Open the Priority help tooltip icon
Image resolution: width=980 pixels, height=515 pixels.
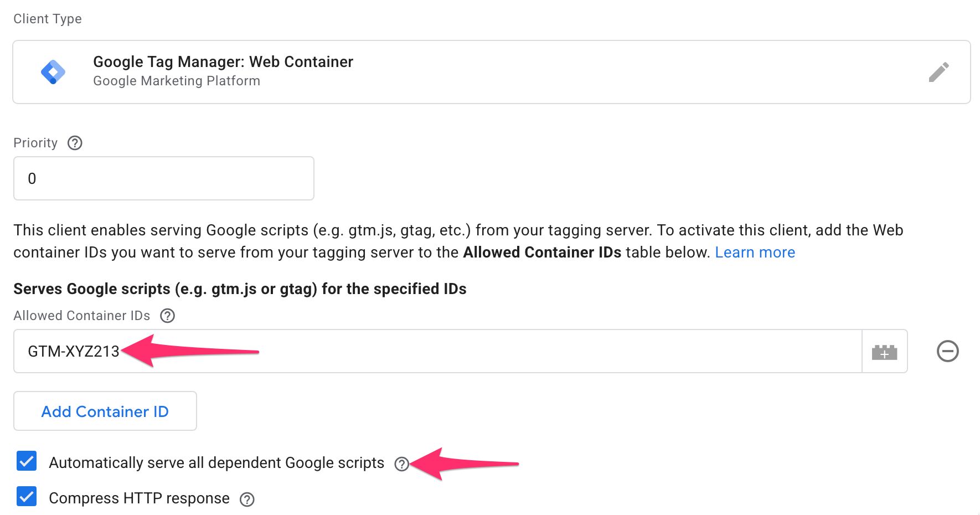pyautogui.click(x=75, y=143)
